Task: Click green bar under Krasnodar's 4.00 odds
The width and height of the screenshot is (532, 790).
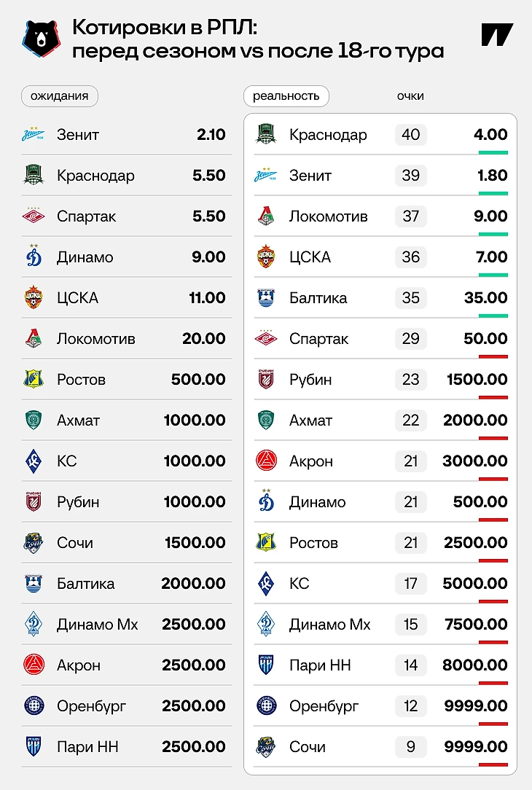Action: (x=493, y=152)
